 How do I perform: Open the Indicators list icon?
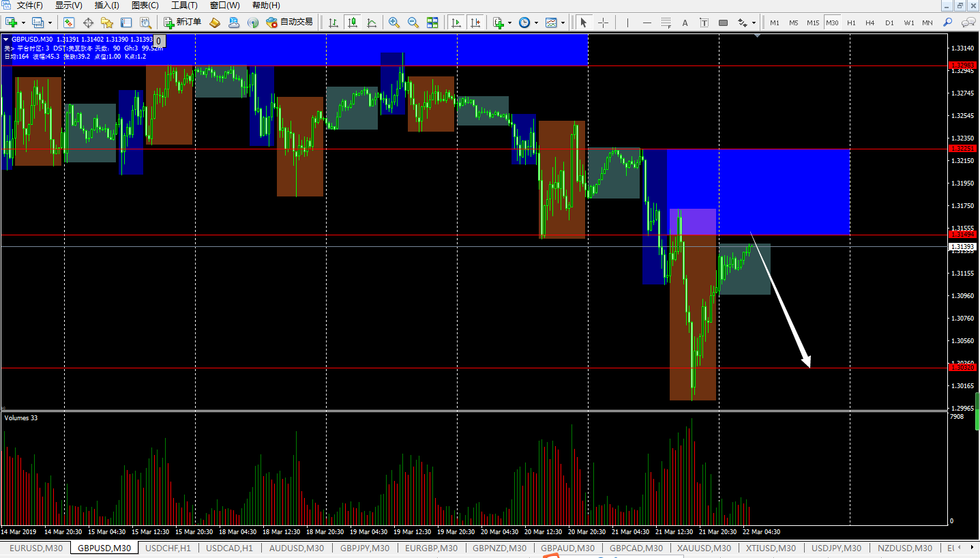click(x=499, y=23)
